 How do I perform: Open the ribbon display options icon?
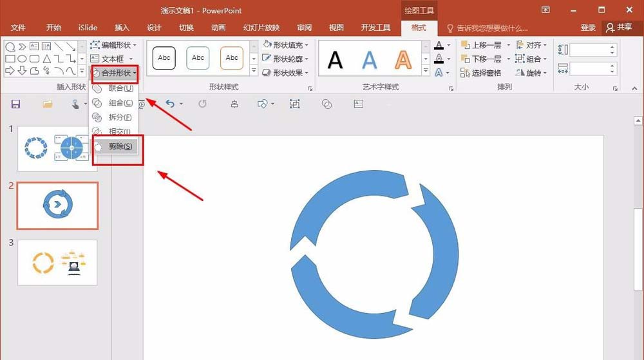[x=545, y=10]
